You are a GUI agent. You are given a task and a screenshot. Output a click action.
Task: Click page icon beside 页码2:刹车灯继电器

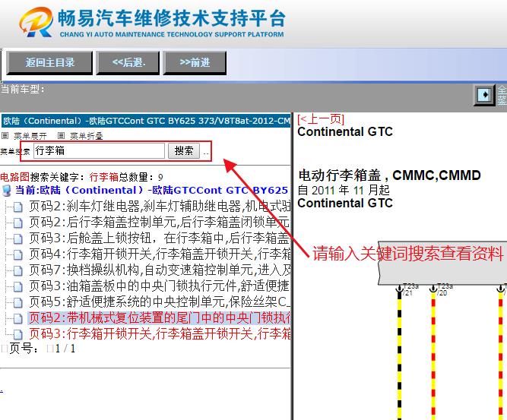click(18, 207)
